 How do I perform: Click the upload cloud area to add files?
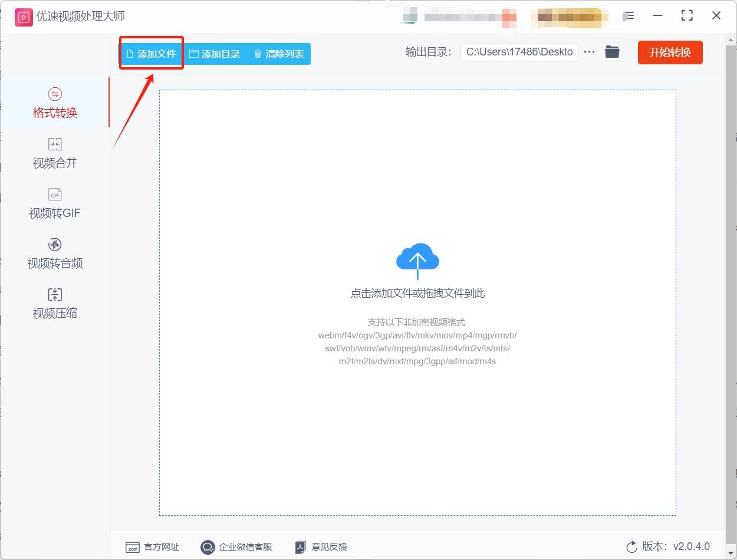(x=417, y=261)
